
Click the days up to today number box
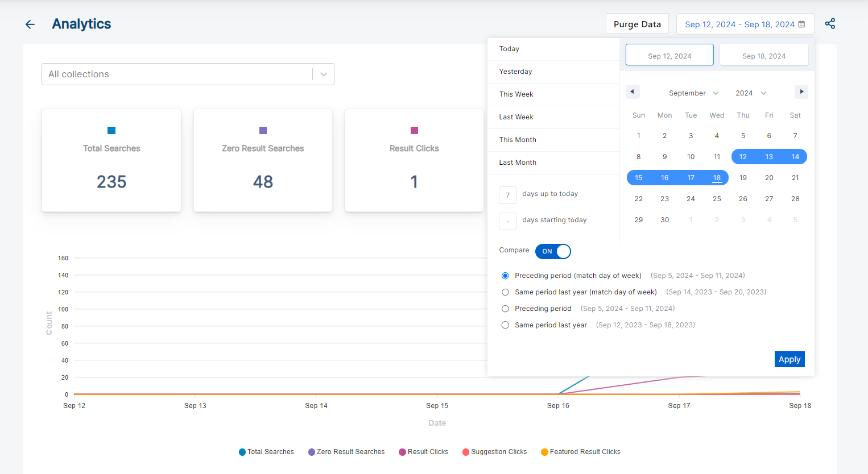507,195
